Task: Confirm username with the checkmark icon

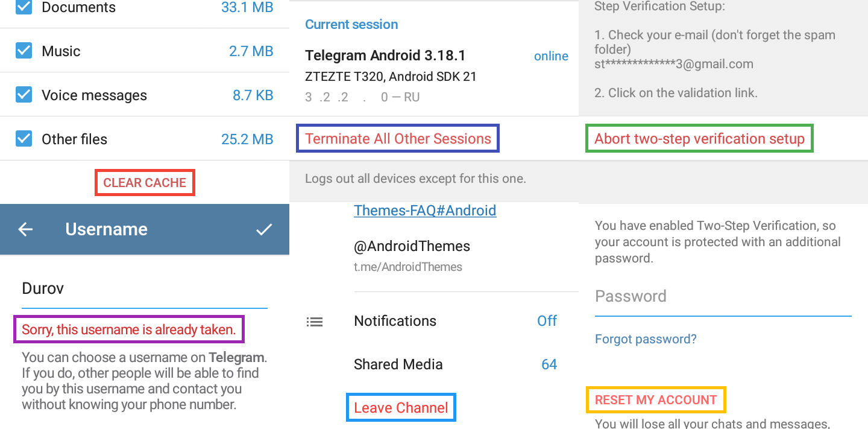Action: [x=264, y=229]
